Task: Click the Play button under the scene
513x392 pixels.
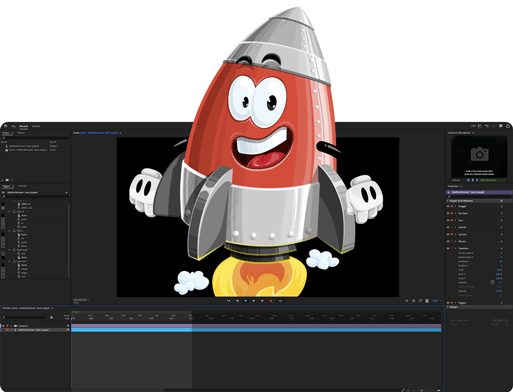Action: tap(254, 301)
